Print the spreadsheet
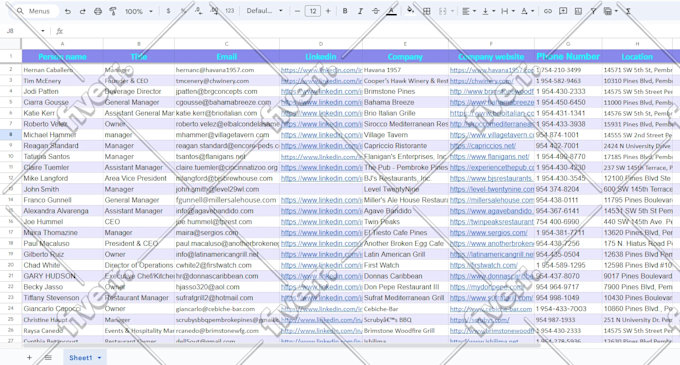The width and height of the screenshot is (680, 365). tap(98, 11)
